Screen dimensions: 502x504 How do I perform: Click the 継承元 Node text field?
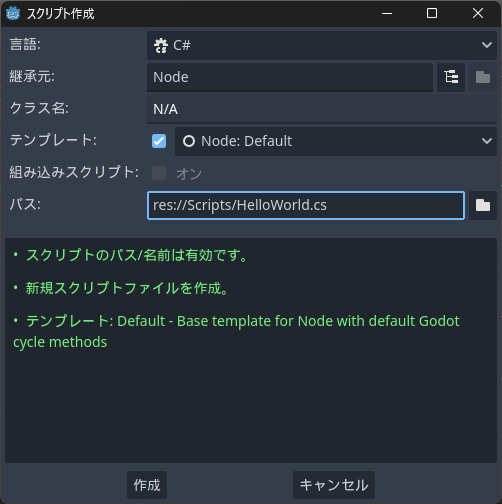coord(290,77)
